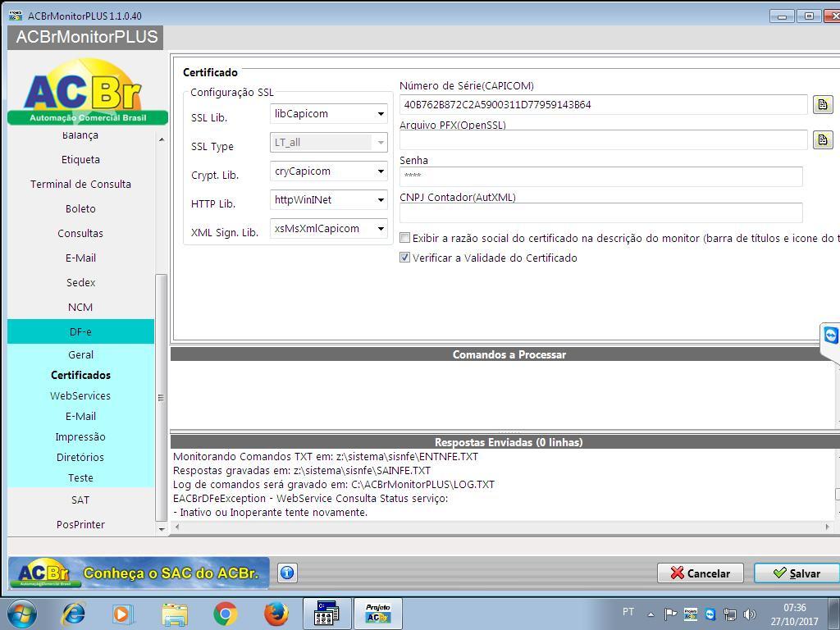Open Windows Explorer folder in taskbar
This screenshot has width=840, height=630.
[175, 614]
